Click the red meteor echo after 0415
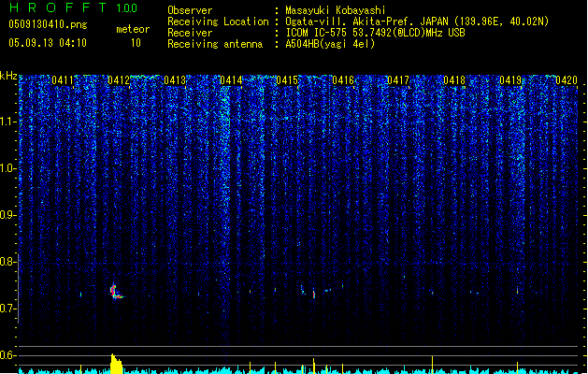This screenshot has width=588, height=374. coord(314,295)
